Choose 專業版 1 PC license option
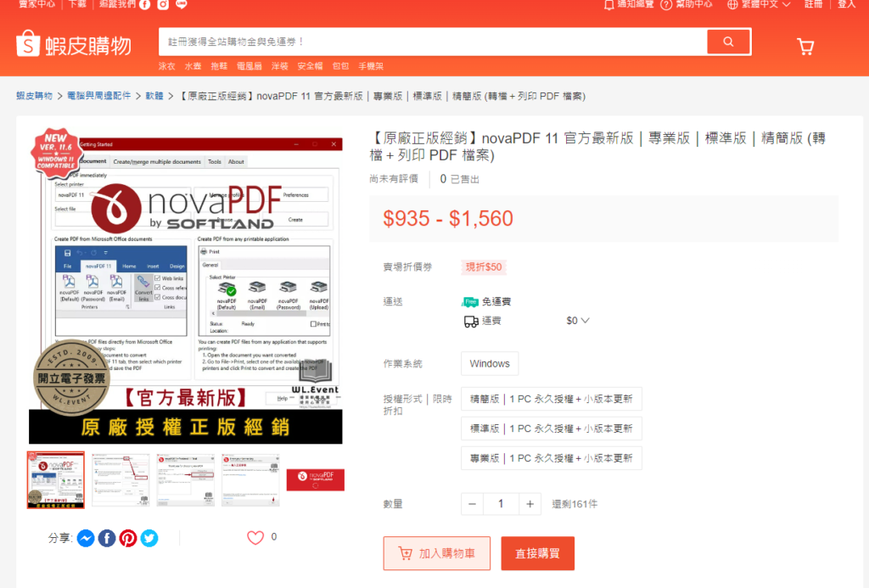 pyautogui.click(x=552, y=458)
